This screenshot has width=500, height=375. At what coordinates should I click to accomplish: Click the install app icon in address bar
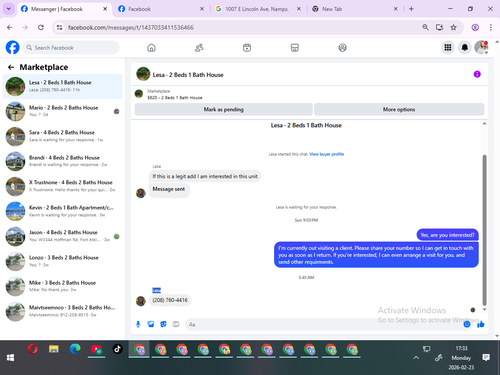coord(439,27)
